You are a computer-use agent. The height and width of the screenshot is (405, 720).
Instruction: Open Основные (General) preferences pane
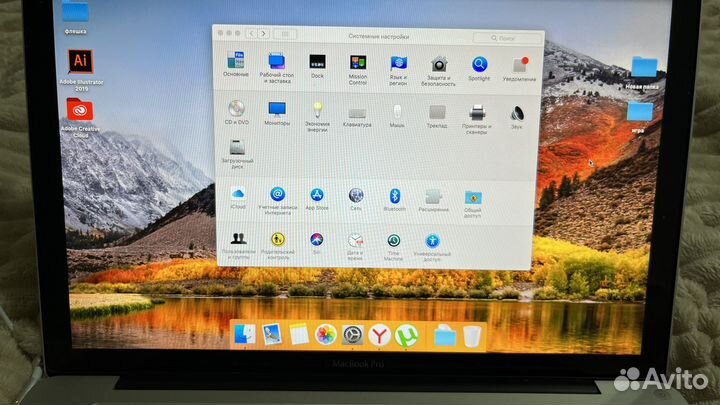(236, 61)
